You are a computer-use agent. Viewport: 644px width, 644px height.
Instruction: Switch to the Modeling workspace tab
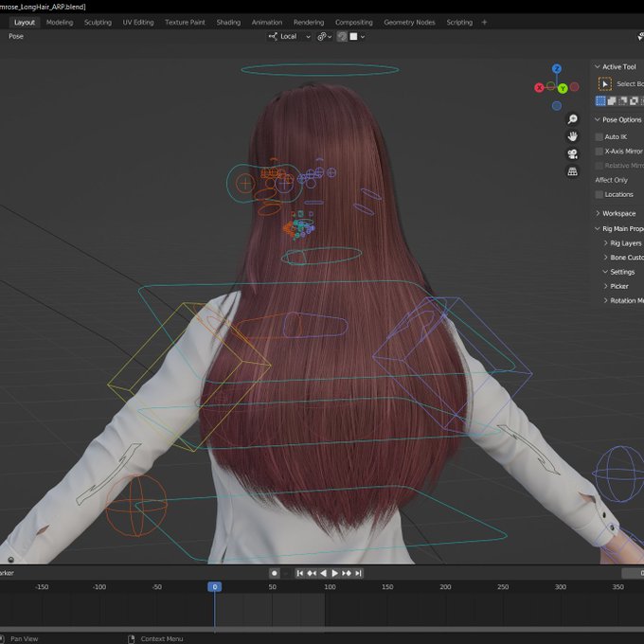[x=60, y=22]
